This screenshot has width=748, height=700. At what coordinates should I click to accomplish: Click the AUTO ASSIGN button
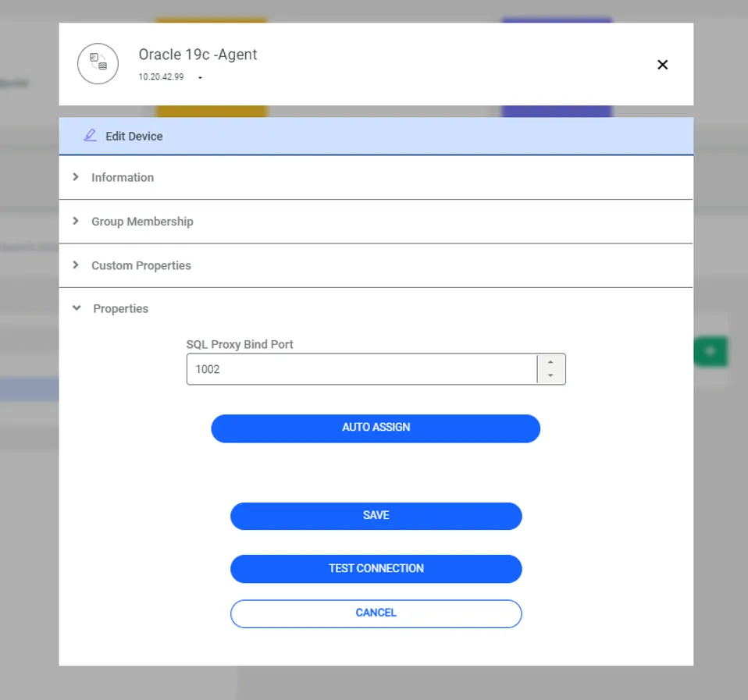coord(376,428)
